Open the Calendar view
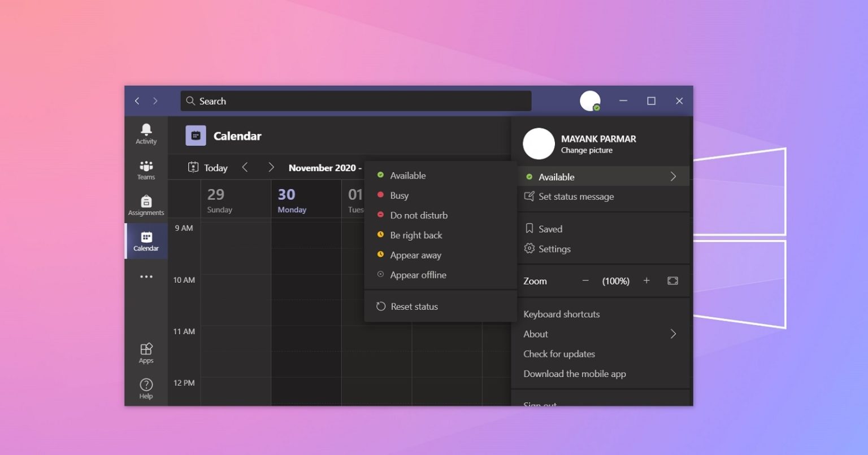 (146, 241)
